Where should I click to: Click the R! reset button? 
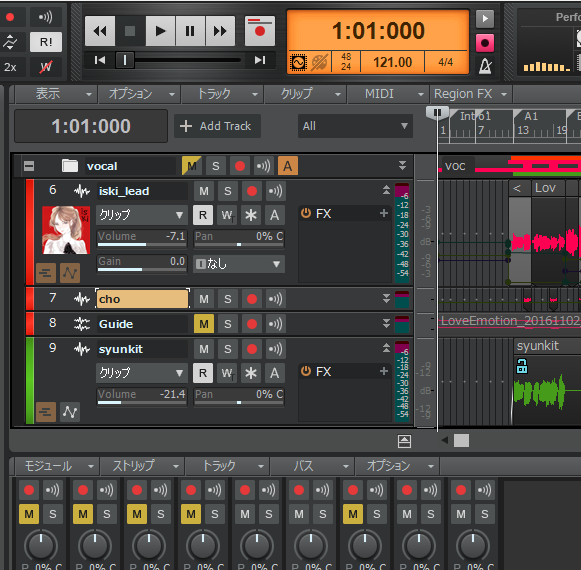click(46, 42)
